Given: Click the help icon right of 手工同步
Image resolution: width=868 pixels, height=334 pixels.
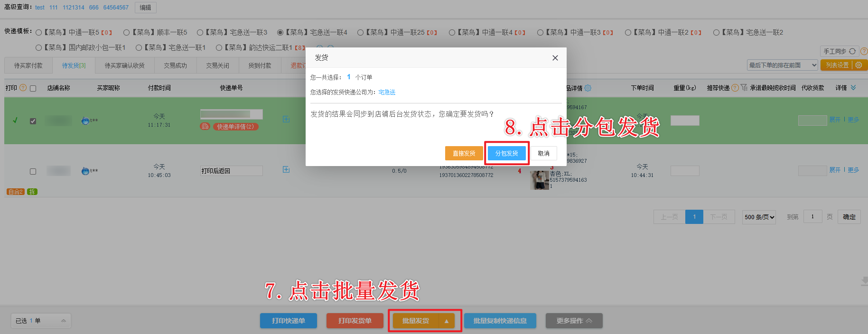Looking at the screenshot, I should click(864, 51).
